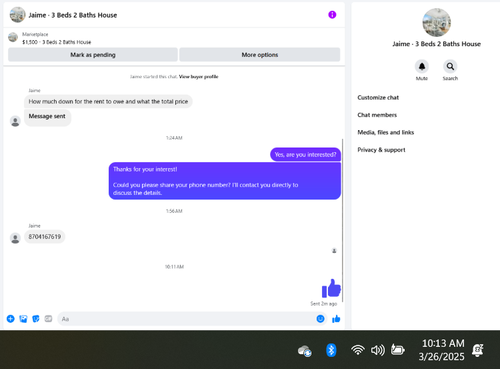Viewport: 500px width, 369px height.
Task: Expand Chat members section
Action: click(x=377, y=115)
